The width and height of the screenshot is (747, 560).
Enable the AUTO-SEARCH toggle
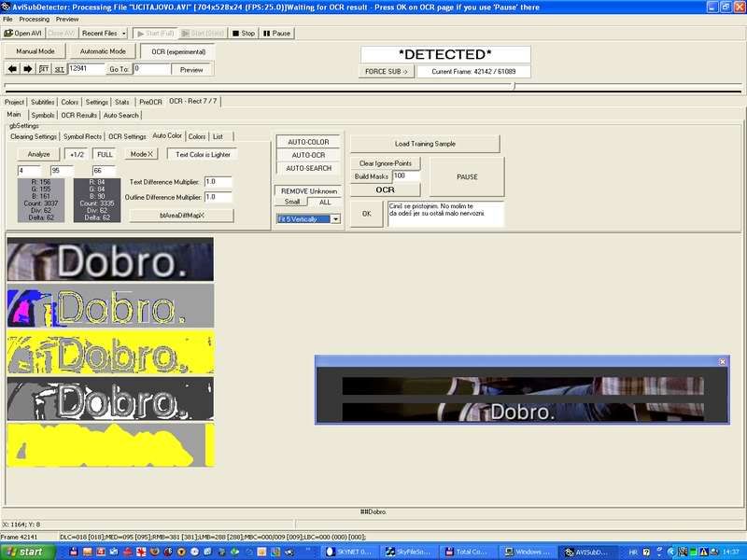pyautogui.click(x=310, y=168)
